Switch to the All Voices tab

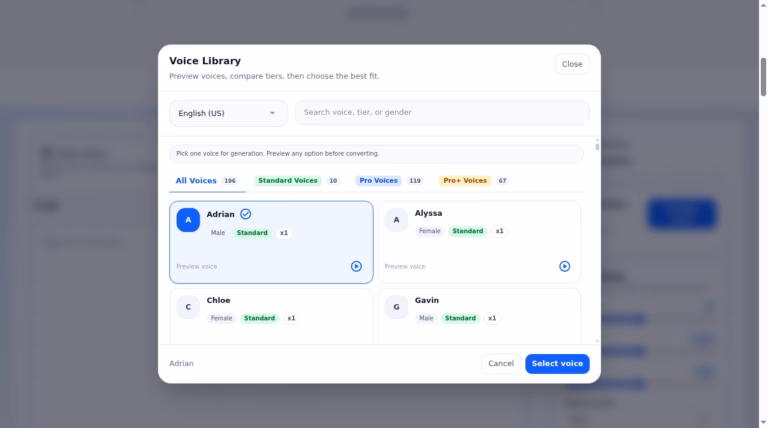point(207,181)
